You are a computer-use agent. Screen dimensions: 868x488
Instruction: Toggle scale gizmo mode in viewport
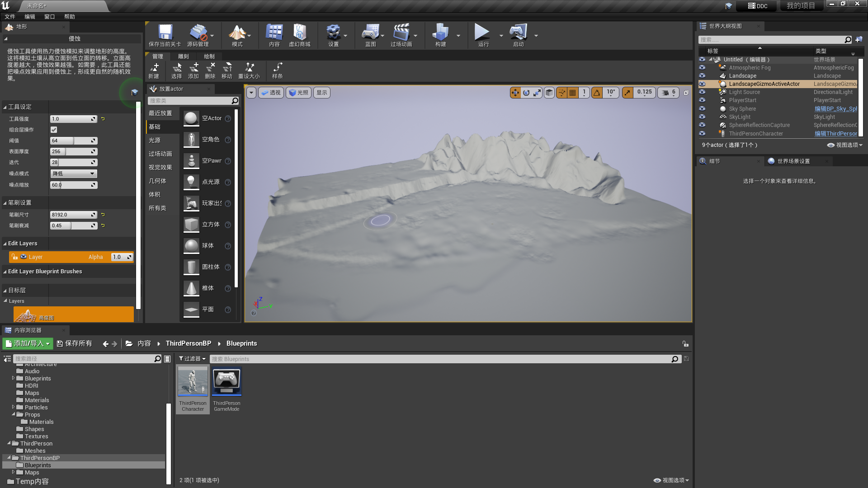pos(537,93)
